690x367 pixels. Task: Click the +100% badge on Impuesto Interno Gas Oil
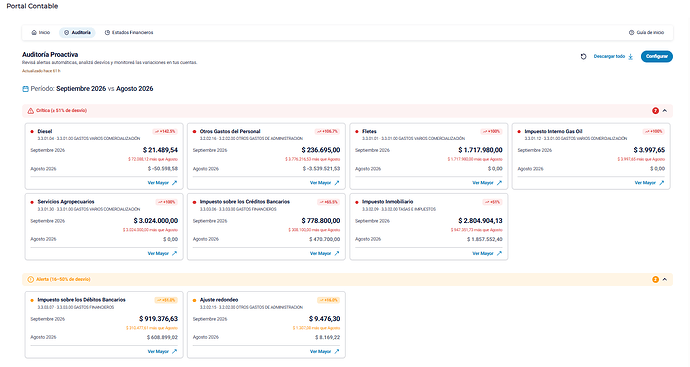(654, 132)
